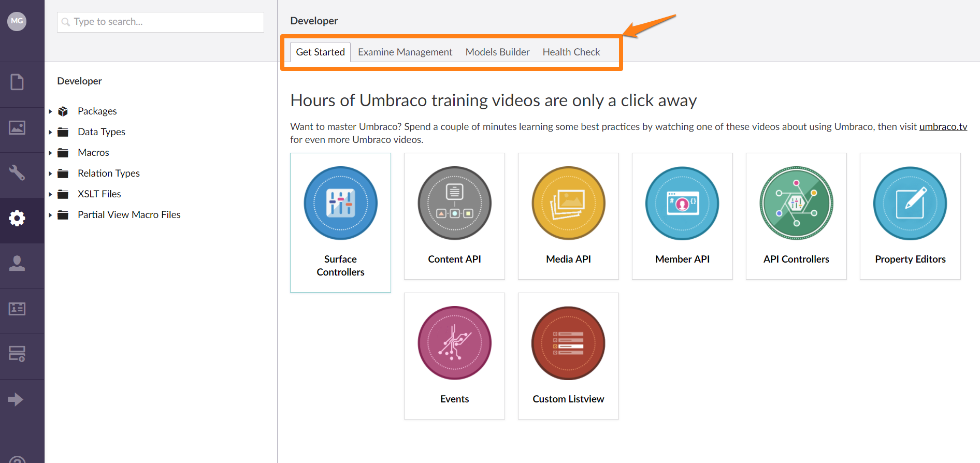
Task: Select the Developer section gear icon
Action: [x=17, y=218]
